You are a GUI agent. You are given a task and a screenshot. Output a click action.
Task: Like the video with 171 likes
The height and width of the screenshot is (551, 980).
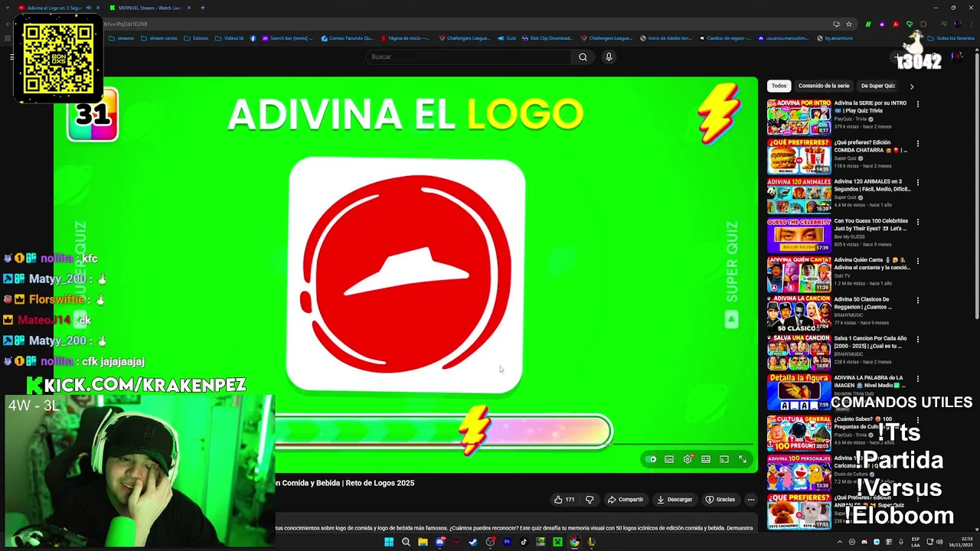(x=564, y=500)
